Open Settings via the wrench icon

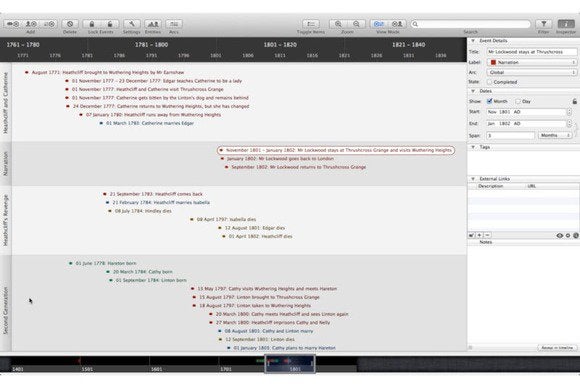click(x=132, y=24)
